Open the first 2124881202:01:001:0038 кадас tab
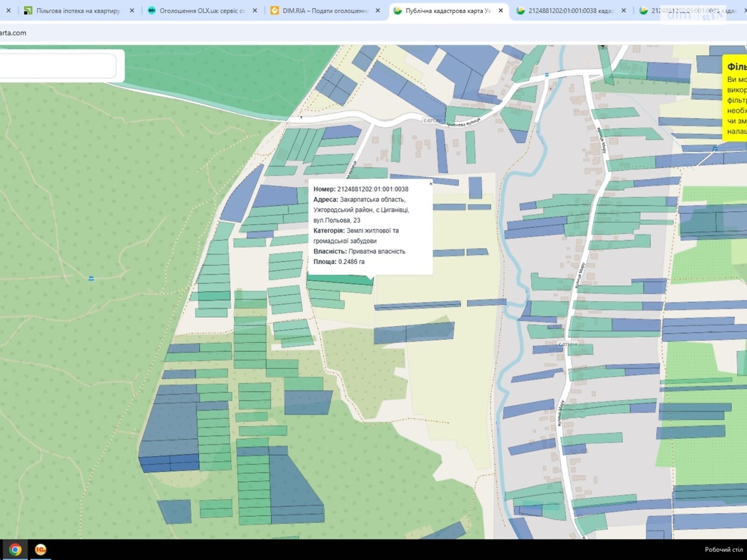Viewport: 747px width, 560px height. tap(571, 10)
